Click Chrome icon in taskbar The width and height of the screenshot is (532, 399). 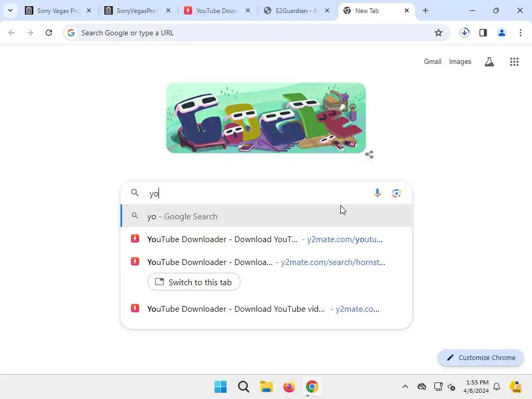click(312, 387)
